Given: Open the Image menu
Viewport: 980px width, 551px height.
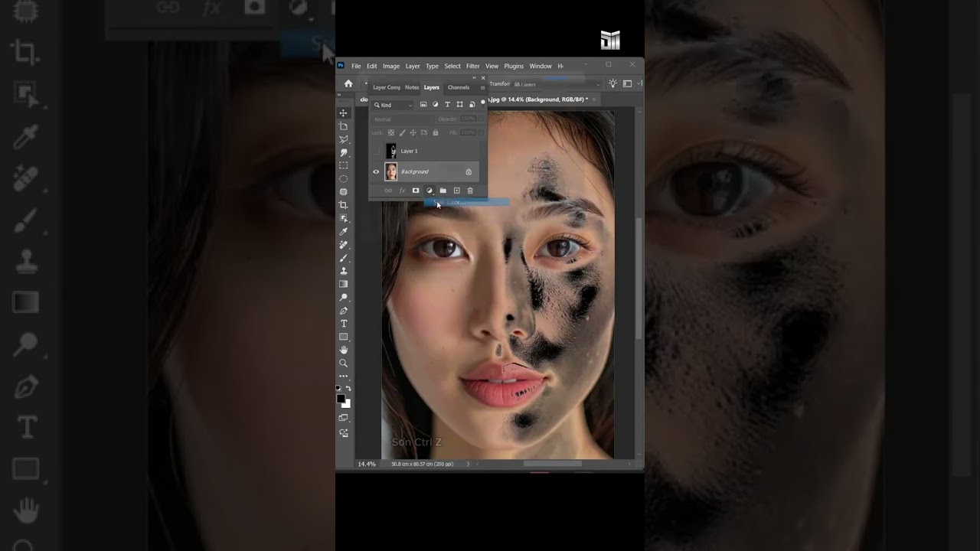Looking at the screenshot, I should pyautogui.click(x=391, y=66).
